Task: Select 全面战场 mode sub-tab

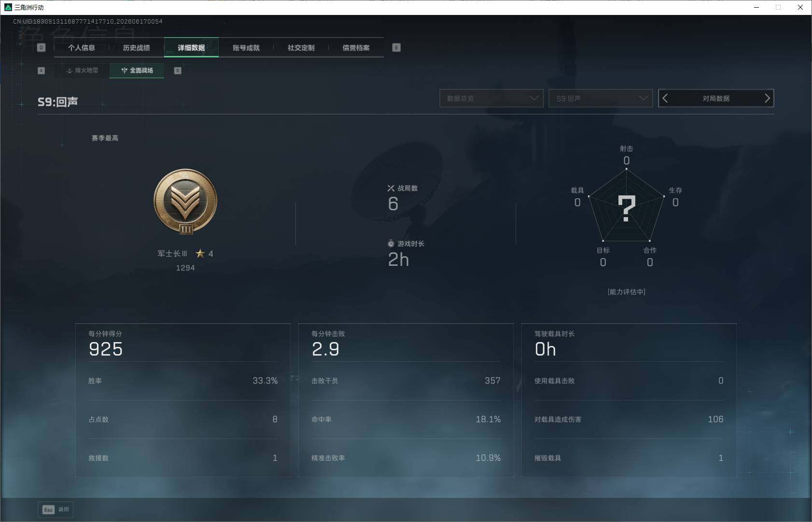Action: [137, 70]
